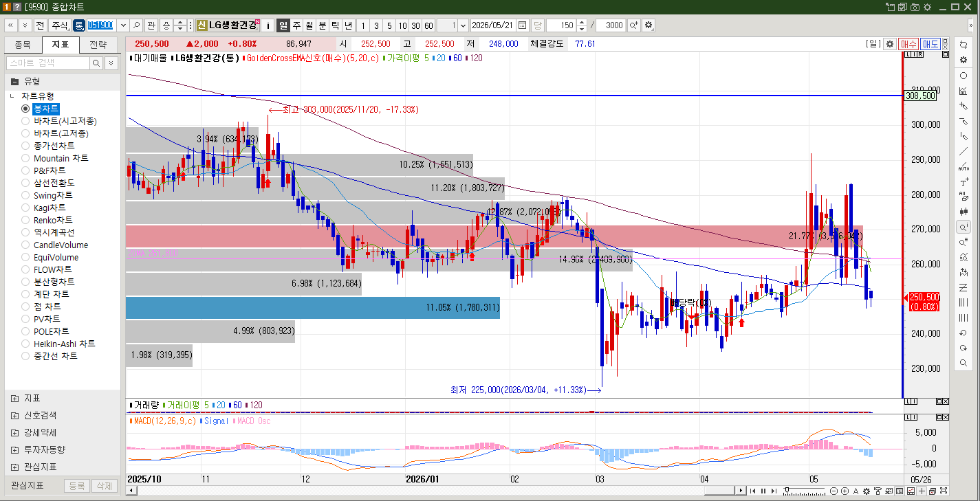
Task: Open the bottom toolbar gear settings icon
Action: pos(867,491)
